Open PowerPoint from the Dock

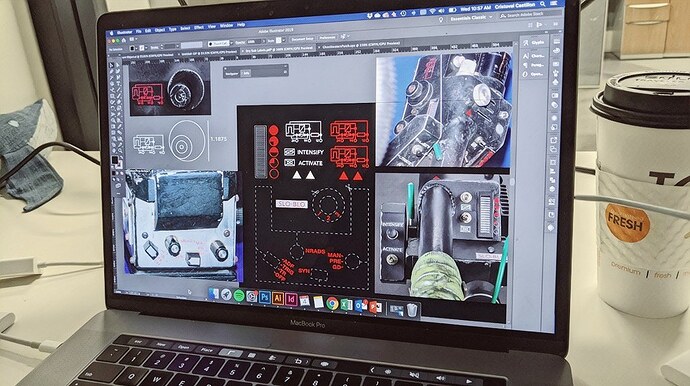point(375,307)
